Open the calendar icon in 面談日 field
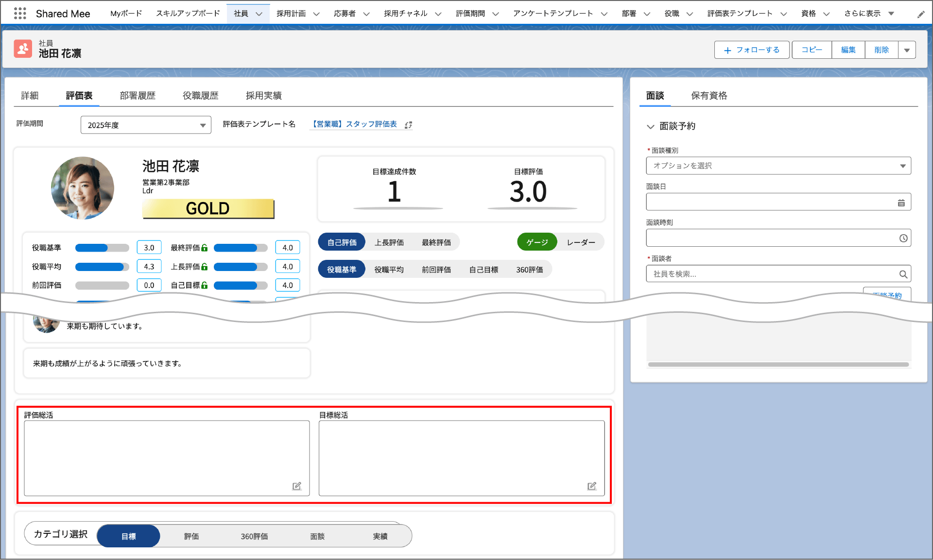Viewport: 933px width, 560px height. (x=901, y=203)
